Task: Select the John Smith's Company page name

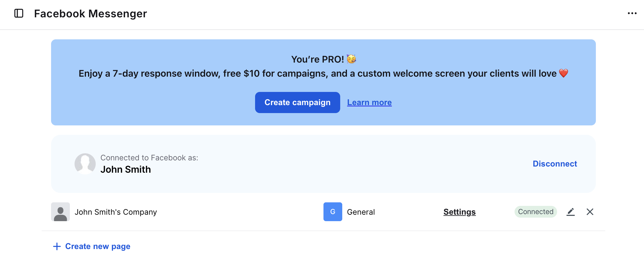Action: tap(116, 212)
